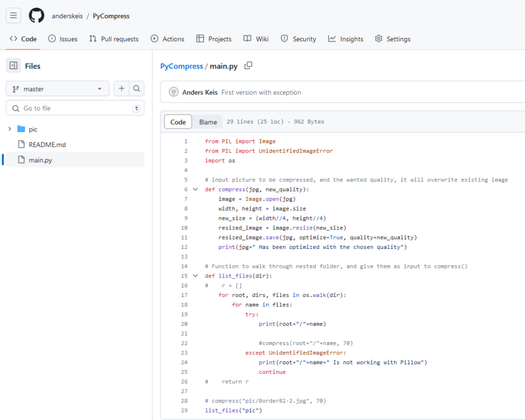Select README.md file in tree

[47, 144]
